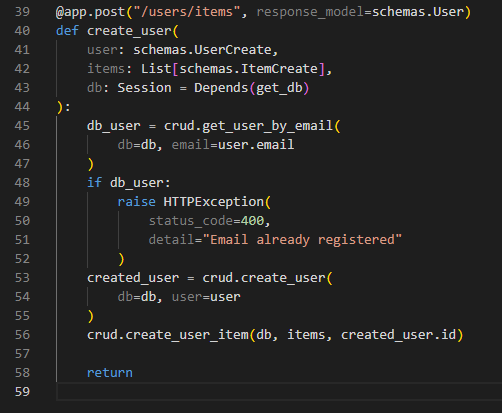Click the return keyword
The width and height of the screenshot is (502, 413).
(x=110, y=373)
